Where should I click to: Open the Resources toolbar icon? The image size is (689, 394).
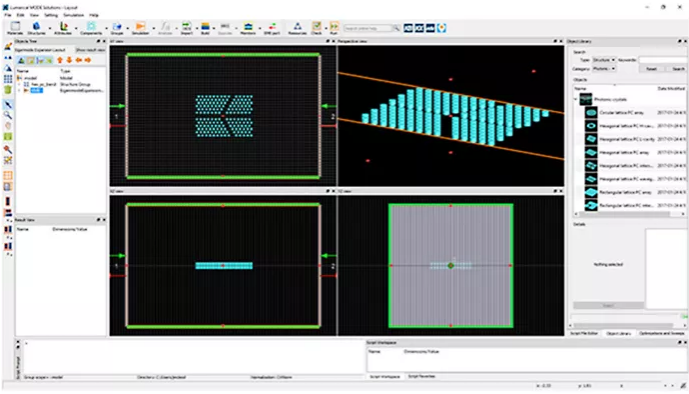(297, 28)
